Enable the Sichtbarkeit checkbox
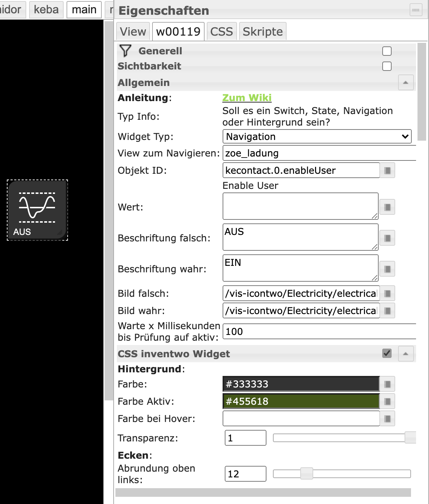429x504 pixels. (x=387, y=66)
